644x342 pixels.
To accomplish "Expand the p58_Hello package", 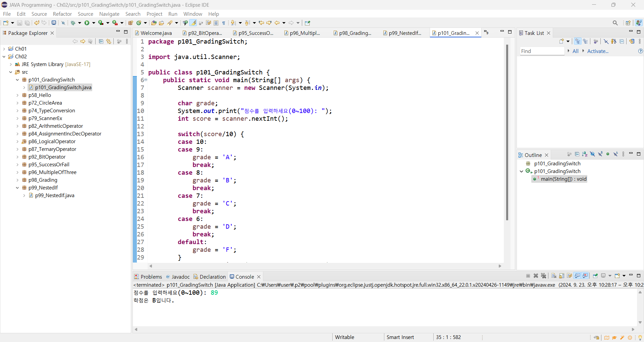I will (x=17, y=95).
